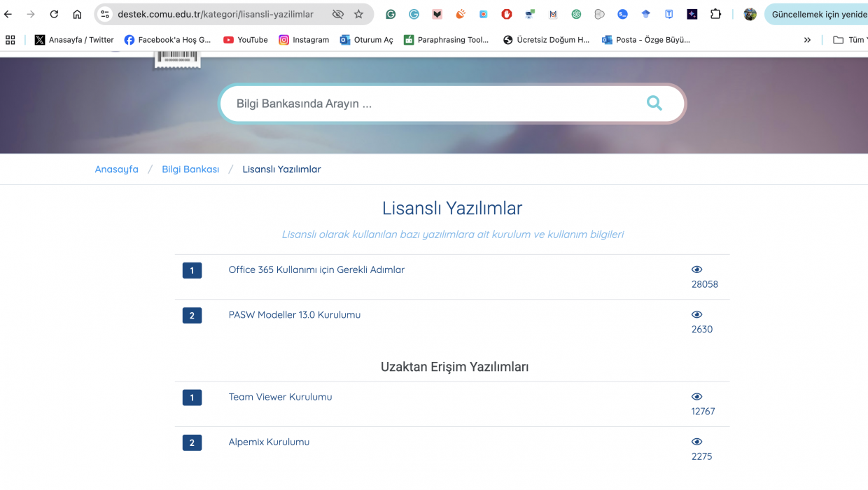Open the Team Viewer Kurulumu article
Image resolution: width=868 pixels, height=490 pixels.
click(280, 397)
